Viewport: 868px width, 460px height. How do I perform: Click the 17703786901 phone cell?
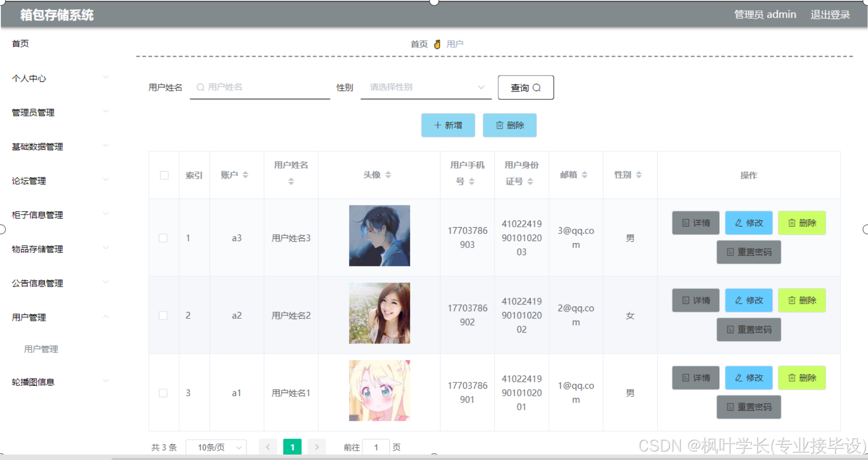tap(467, 393)
